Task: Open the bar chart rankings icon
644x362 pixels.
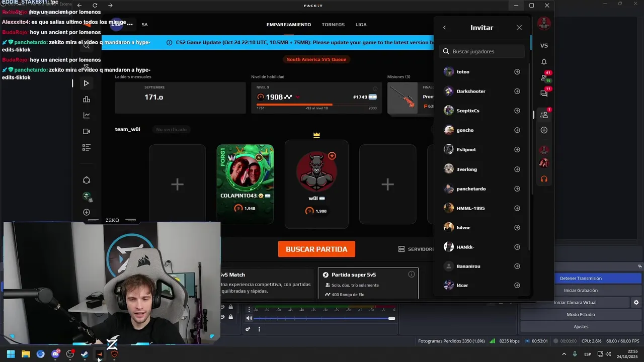Action: coord(87,99)
